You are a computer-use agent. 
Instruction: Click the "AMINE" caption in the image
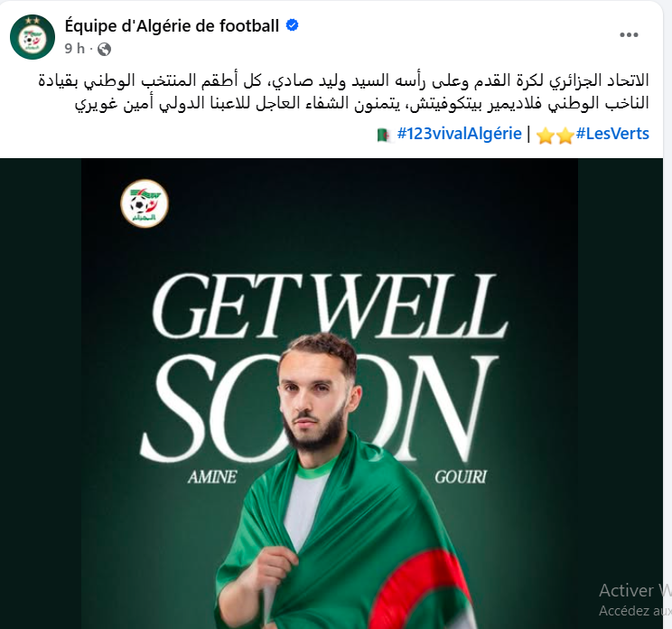(212, 477)
